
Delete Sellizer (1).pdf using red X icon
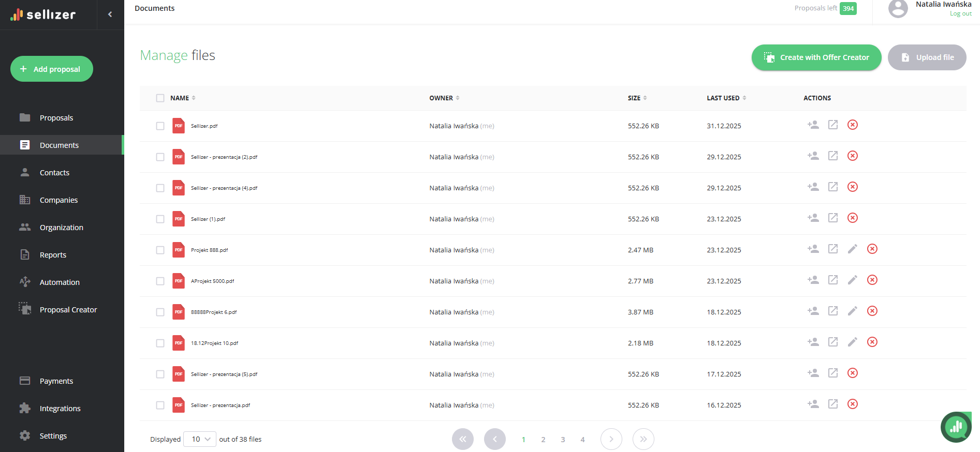click(852, 218)
